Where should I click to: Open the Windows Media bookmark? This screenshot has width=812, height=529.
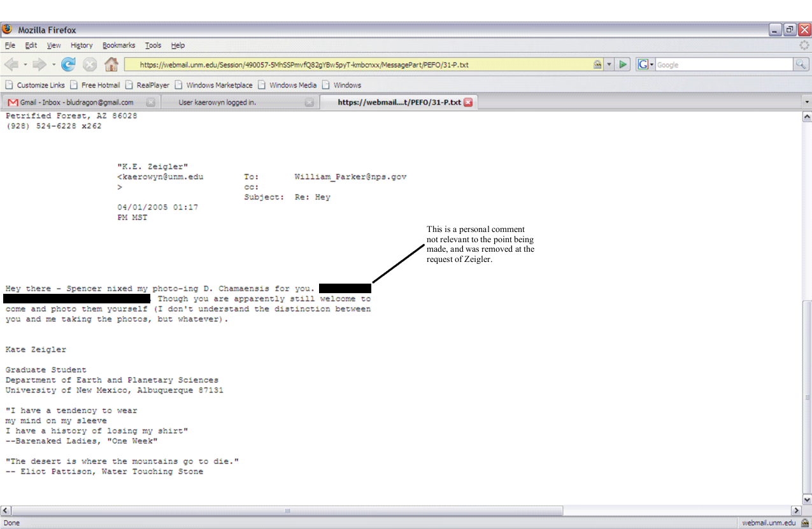(x=287, y=85)
